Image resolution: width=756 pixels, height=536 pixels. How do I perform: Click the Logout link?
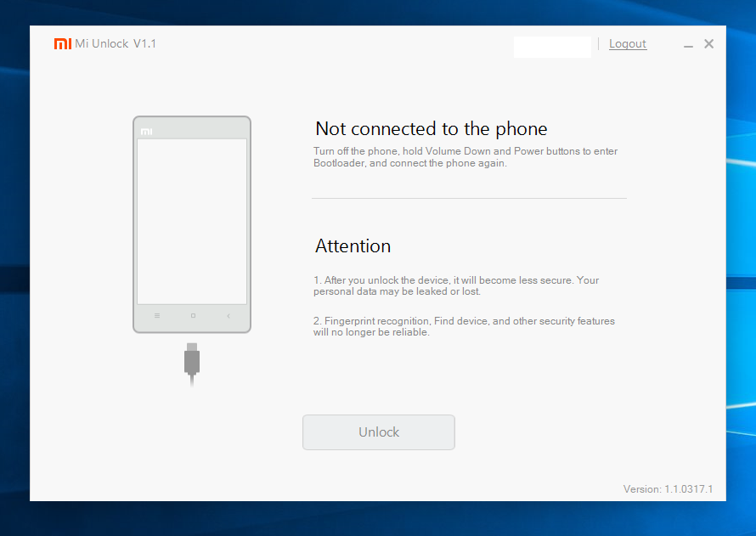coord(627,44)
